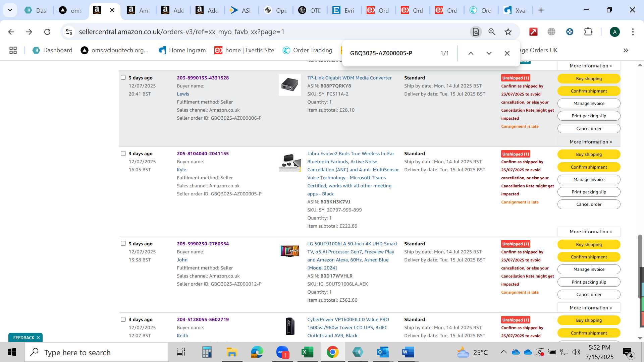Open the Extensions puzzle icon
Screen dimensions: 644x362
(x=588, y=32)
